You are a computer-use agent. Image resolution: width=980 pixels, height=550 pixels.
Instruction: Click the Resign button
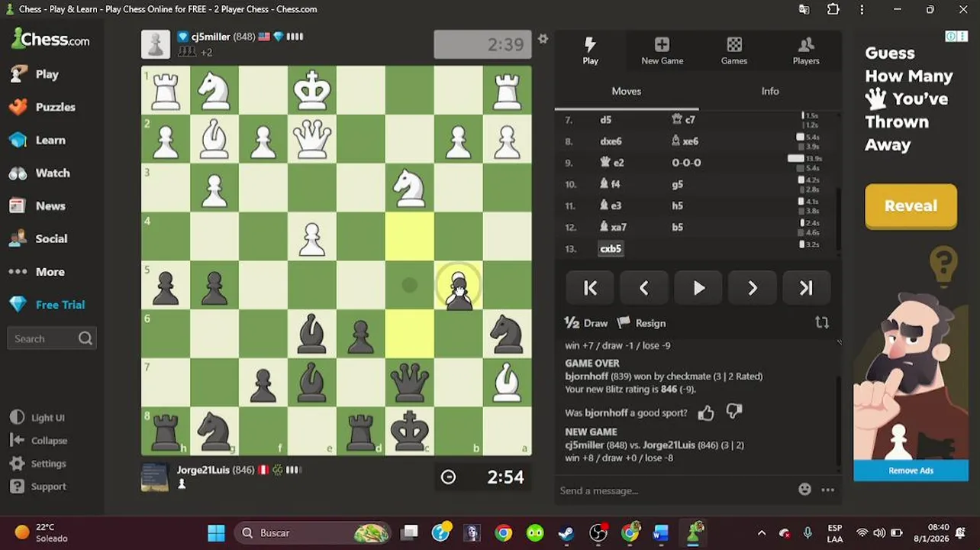click(x=642, y=323)
